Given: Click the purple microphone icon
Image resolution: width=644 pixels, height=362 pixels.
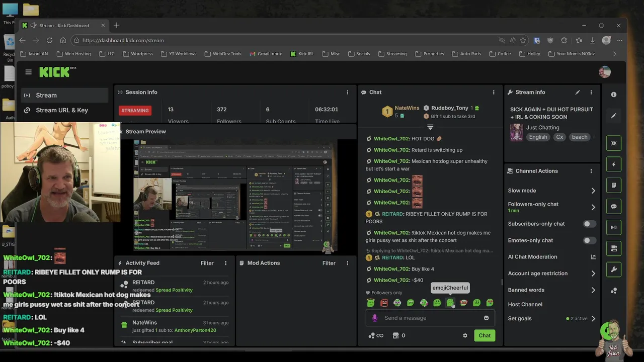Looking at the screenshot, I should coord(375,318).
